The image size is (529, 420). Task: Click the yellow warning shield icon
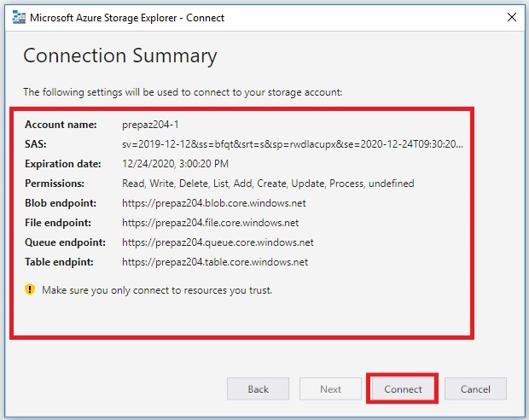point(29,290)
